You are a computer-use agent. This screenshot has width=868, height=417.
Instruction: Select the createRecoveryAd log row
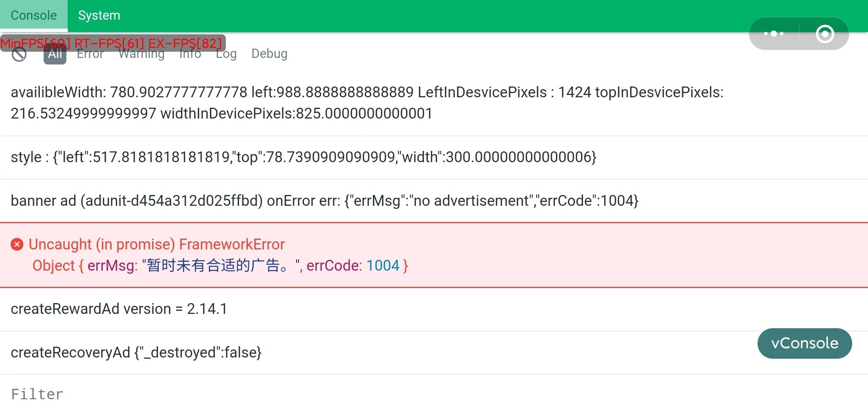[136, 353]
